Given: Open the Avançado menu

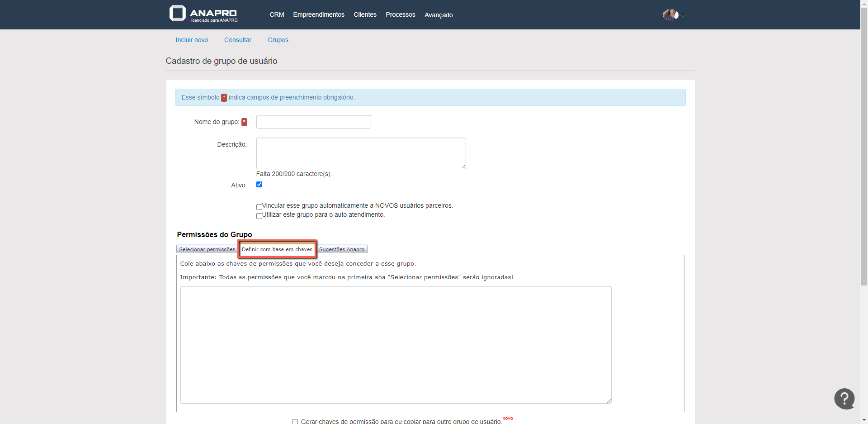Looking at the screenshot, I should (x=438, y=15).
